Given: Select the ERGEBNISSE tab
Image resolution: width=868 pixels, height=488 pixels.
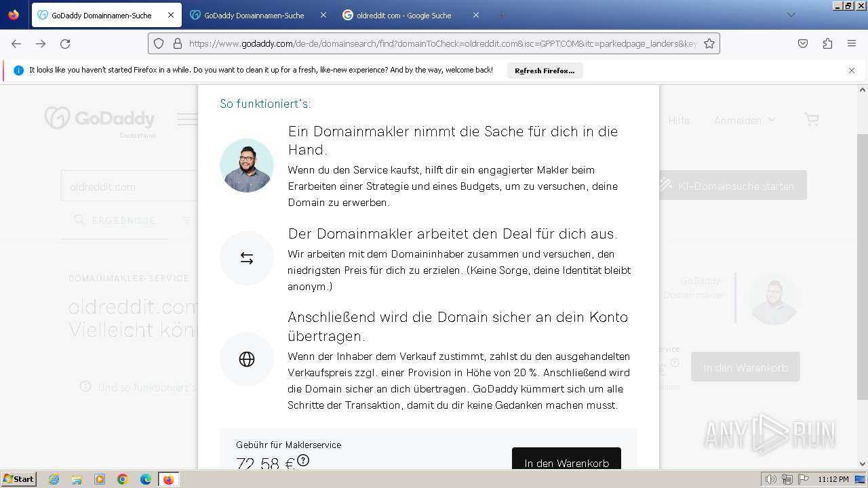Looking at the screenshot, I should point(115,220).
